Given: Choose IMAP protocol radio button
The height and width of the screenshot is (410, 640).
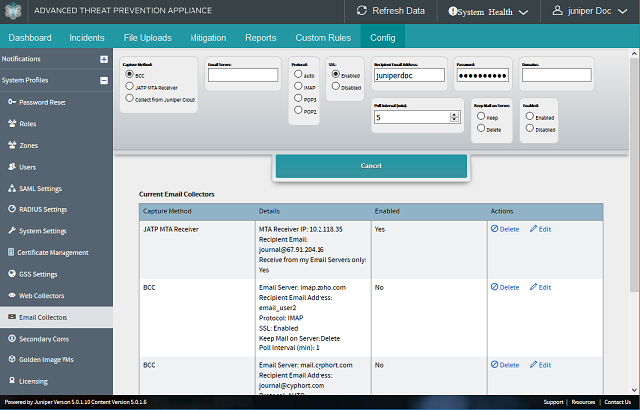Looking at the screenshot, I should click(297, 87).
